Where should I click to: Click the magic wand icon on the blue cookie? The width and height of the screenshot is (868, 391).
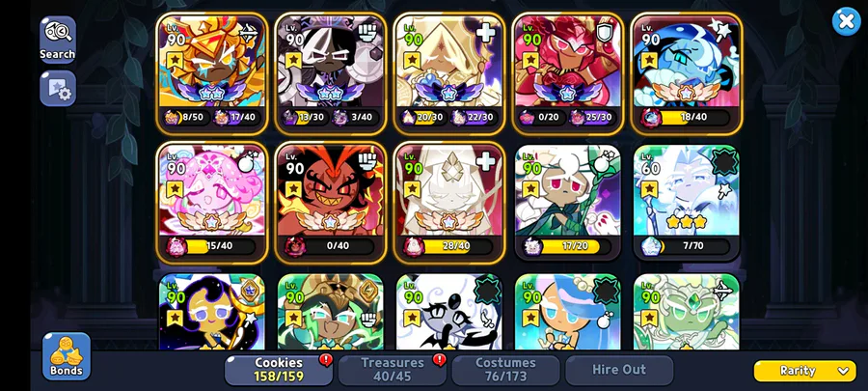point(723,32)
